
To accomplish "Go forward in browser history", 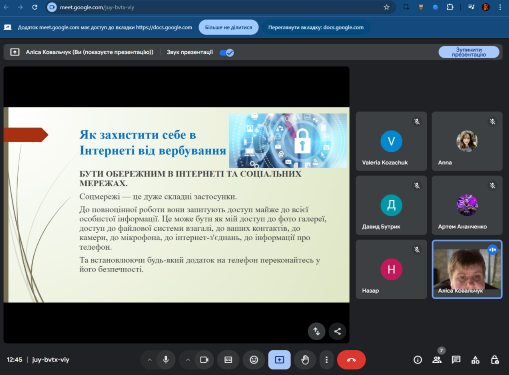I will coord(20,7).
